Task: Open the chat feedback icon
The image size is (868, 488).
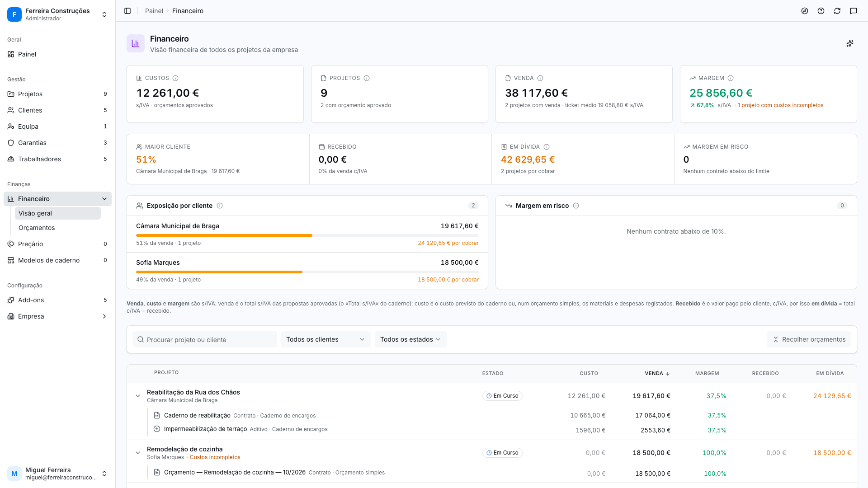Action: [854, 11]
